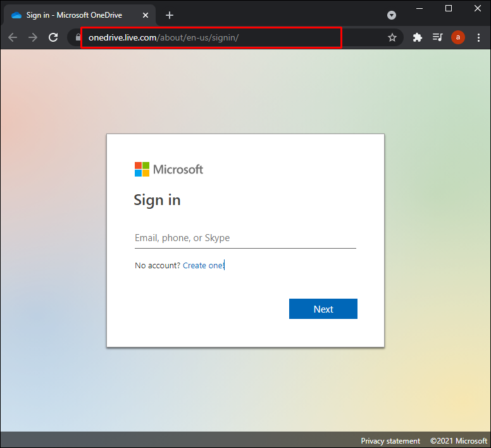
Task: Click the ©2021 Microsoft footer text
Action: tap(459, 441)
